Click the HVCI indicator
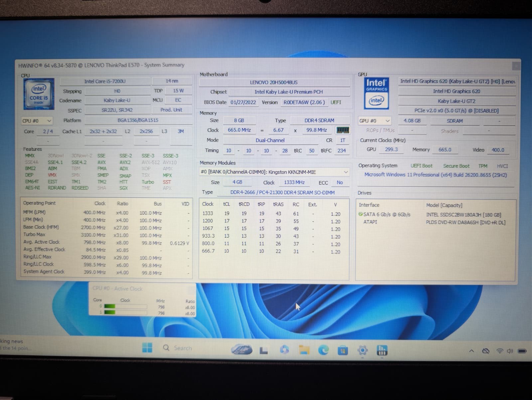The height and width of the screenshot is (400, 532). pos(502,166)
